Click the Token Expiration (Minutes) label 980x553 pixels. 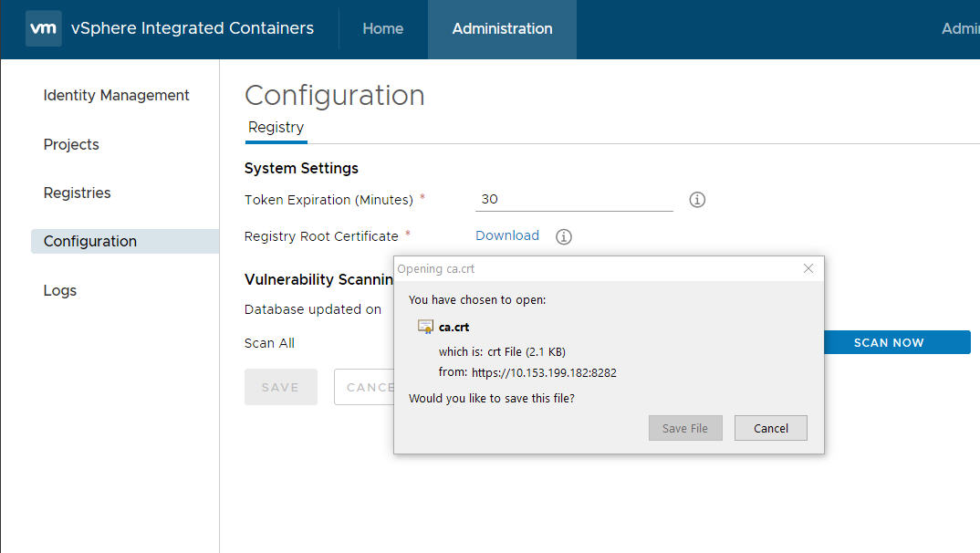[328, 200]
